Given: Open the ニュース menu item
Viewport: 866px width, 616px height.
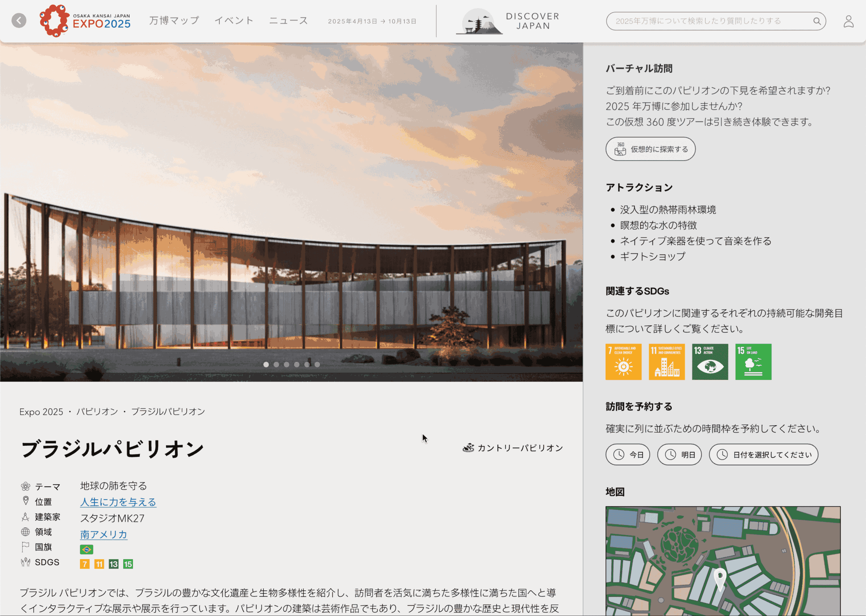Looking at the screenshot, I should (289, 21).
